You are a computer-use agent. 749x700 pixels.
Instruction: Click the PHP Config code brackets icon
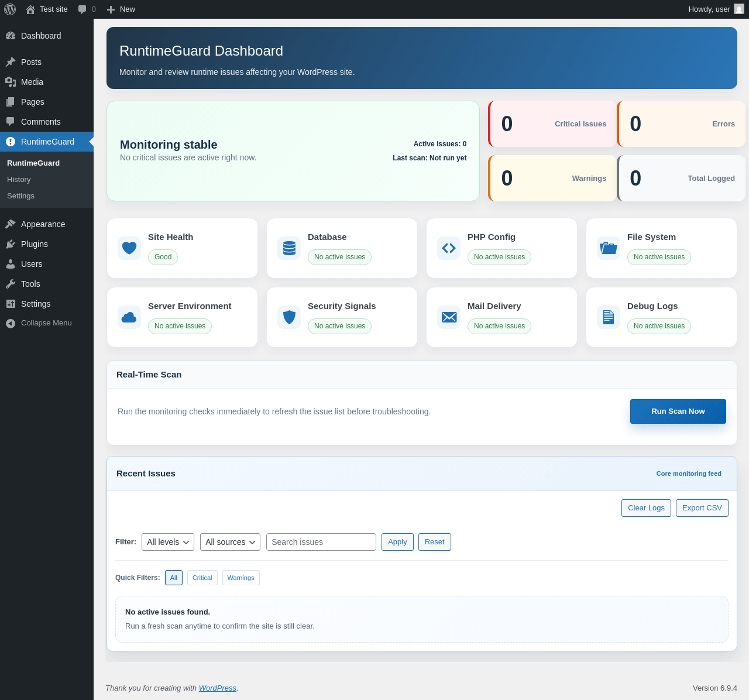449,248
